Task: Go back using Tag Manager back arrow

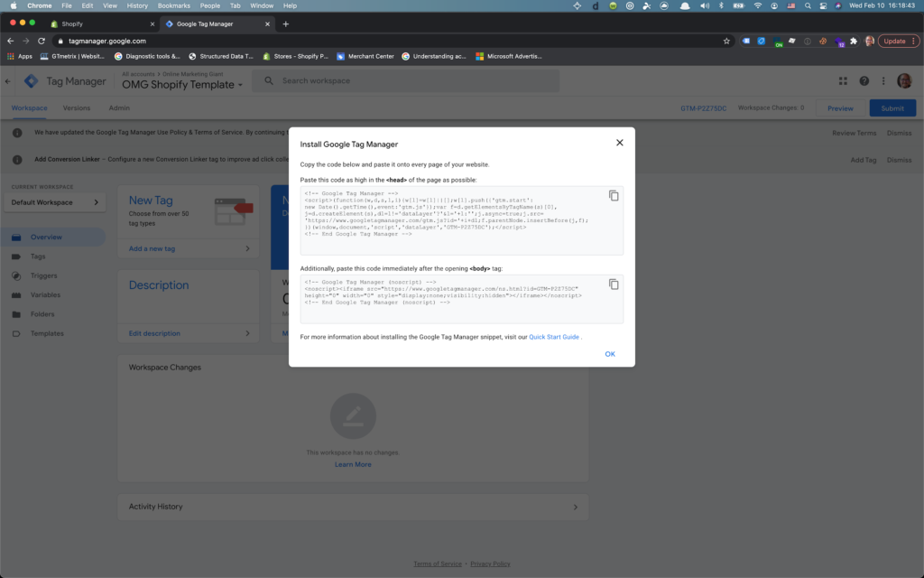Action: (7, 81)
